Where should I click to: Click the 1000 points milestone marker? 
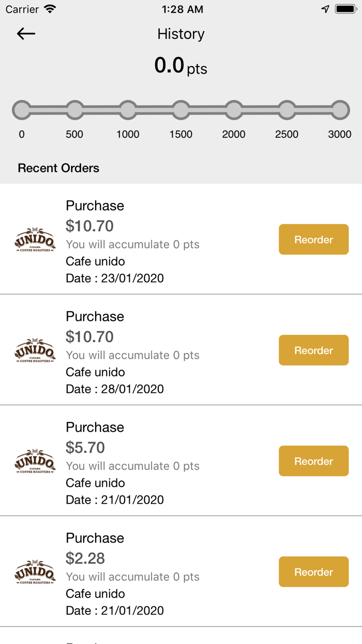point(128,110)
